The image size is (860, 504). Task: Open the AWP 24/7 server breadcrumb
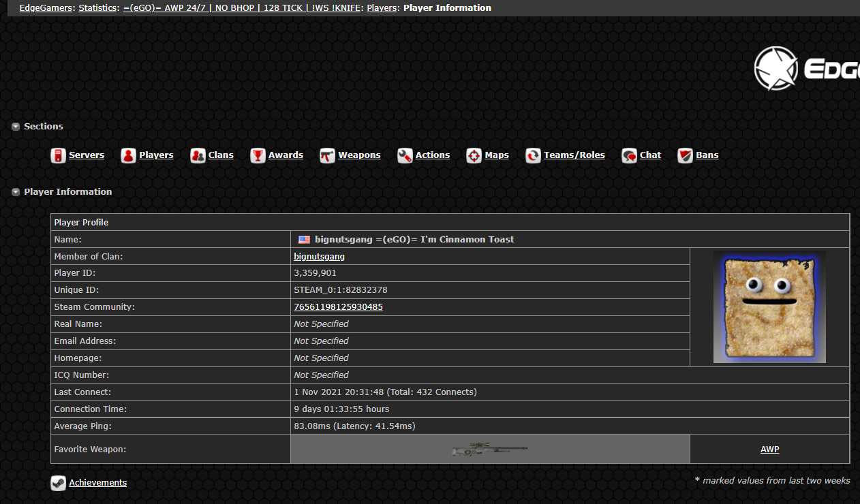click(242, 8)
